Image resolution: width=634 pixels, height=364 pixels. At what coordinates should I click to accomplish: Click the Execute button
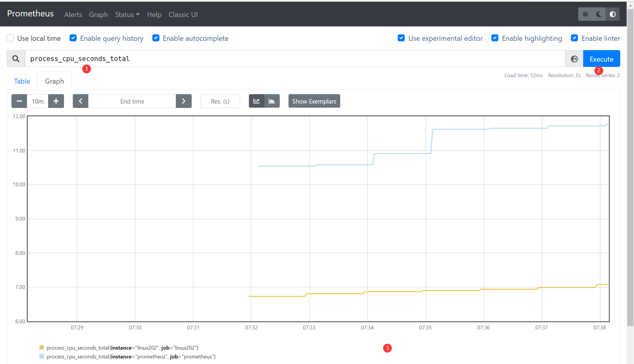(x=601, y=59)
